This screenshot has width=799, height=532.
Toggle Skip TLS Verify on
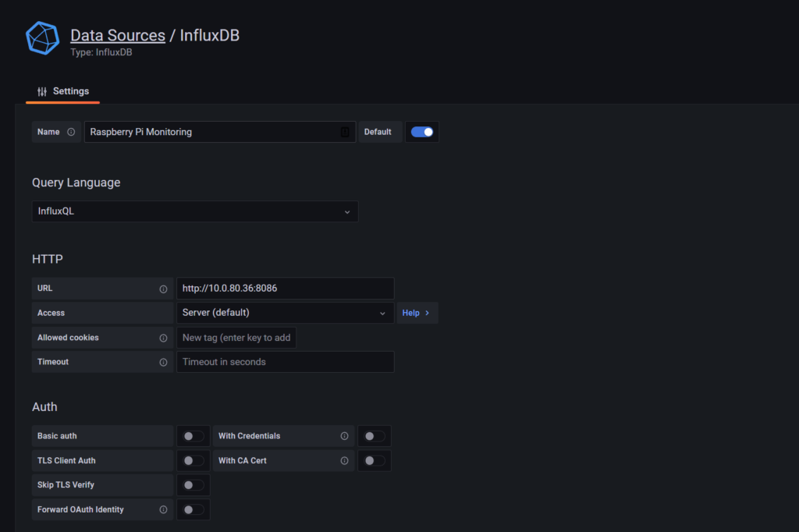click(x=193, y=485)
